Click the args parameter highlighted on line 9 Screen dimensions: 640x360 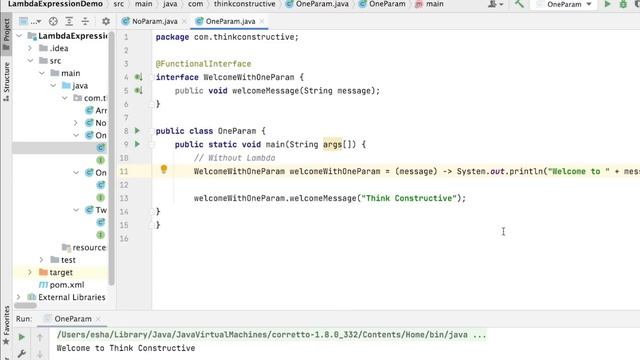tap(333, 144)
